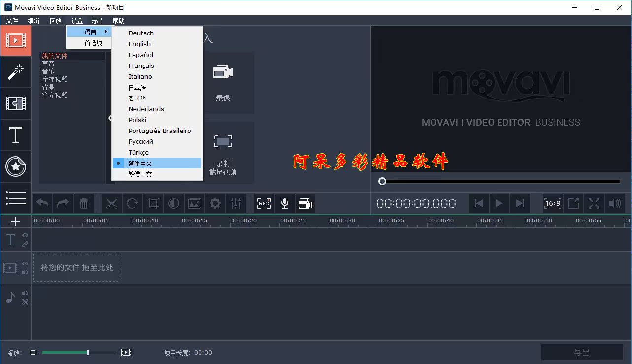
Task: Click the Rotate icon in the toolbar
Action: 133,203
